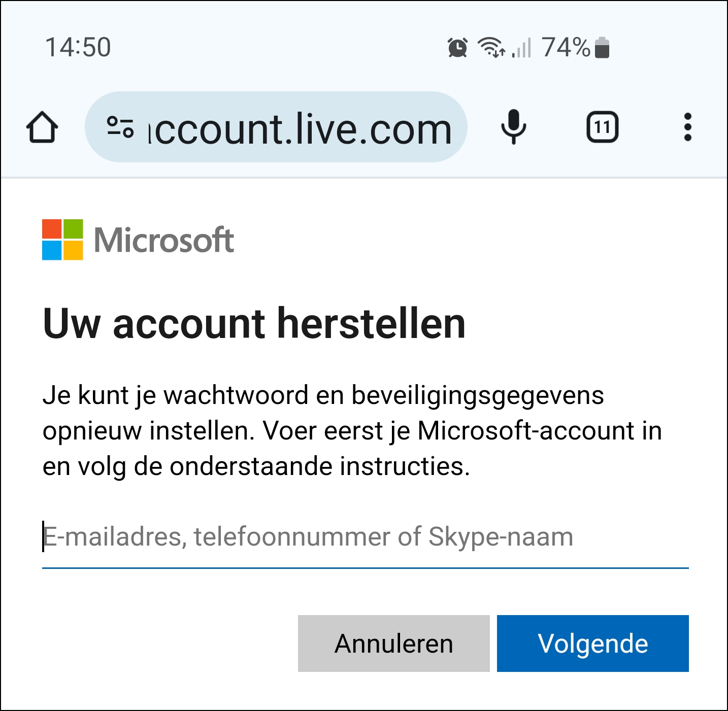Click the Volgende button
Viewport: 728px width, 711px height.
[x=592, y=644]
